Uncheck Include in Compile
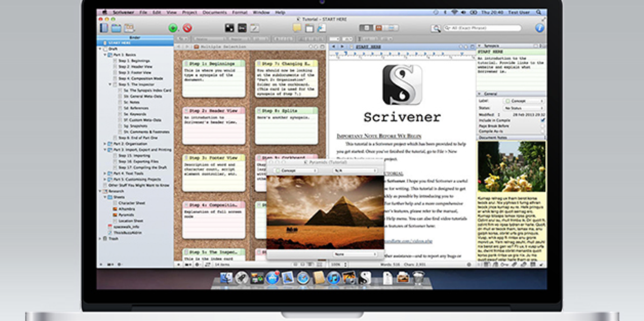 543,120
